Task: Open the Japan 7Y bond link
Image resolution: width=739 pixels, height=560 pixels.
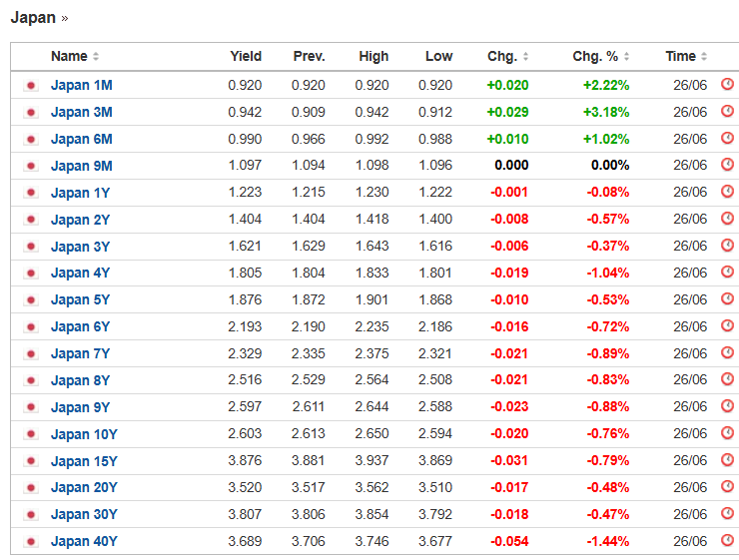Action: 80,353
